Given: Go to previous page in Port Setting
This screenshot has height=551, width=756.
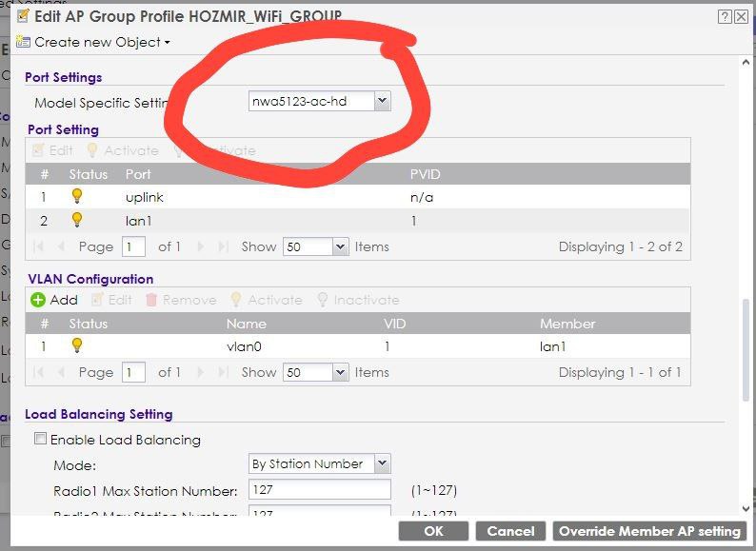Looking at the screenshot, I should (x=61, y=246).
